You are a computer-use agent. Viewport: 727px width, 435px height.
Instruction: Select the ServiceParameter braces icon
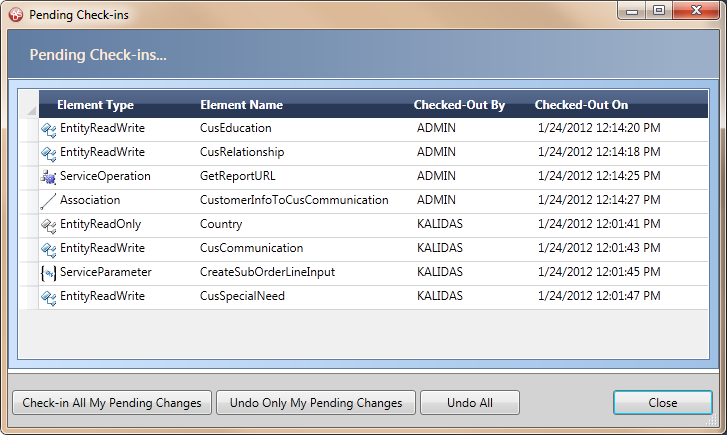point(48,273)
